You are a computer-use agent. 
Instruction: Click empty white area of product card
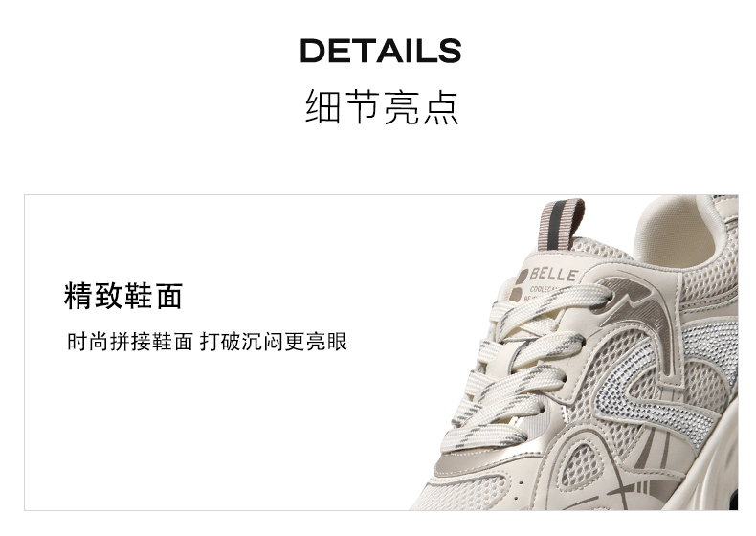click(241, 435)
